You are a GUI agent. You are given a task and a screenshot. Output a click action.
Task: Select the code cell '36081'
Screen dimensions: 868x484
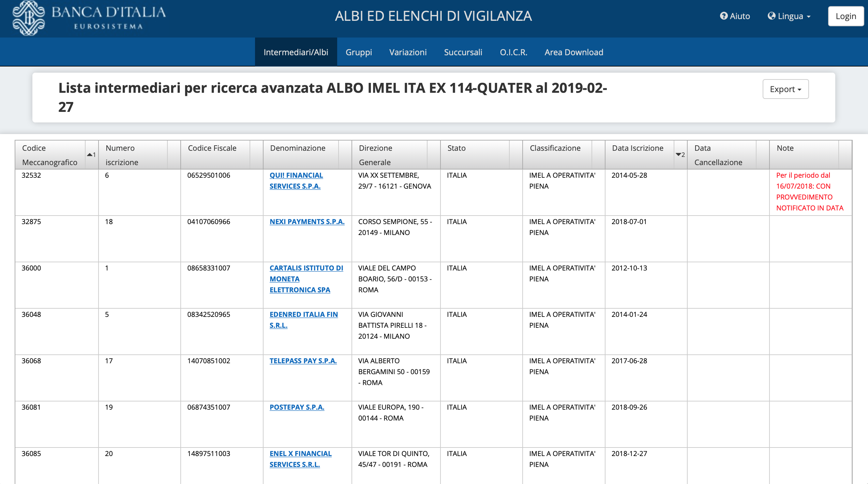point(31,407)
